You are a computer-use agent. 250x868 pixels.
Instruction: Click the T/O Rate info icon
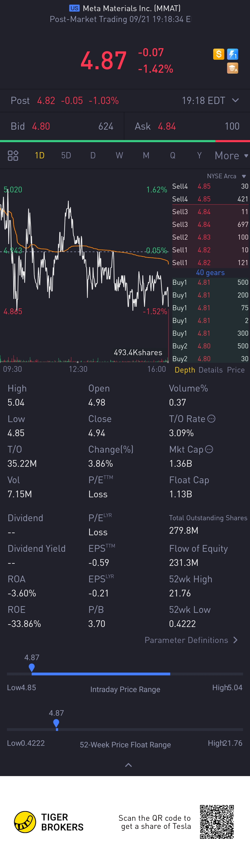pos(211,419)
